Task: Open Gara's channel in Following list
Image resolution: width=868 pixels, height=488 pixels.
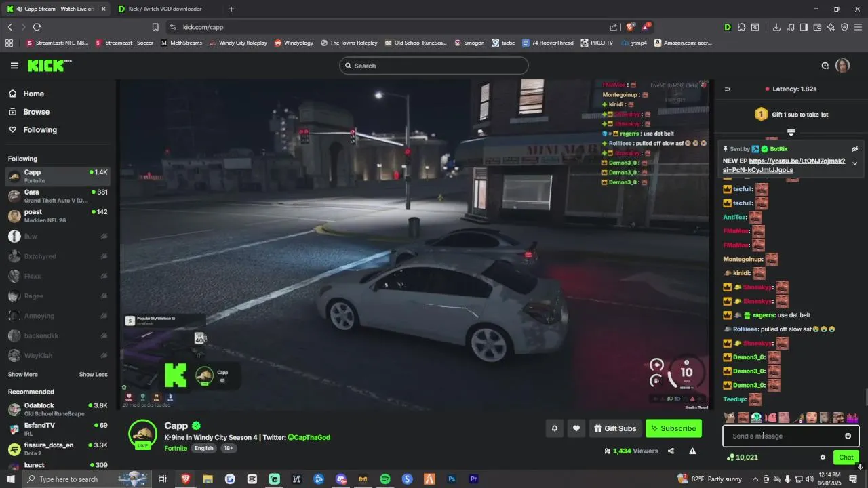Action: 58,196
